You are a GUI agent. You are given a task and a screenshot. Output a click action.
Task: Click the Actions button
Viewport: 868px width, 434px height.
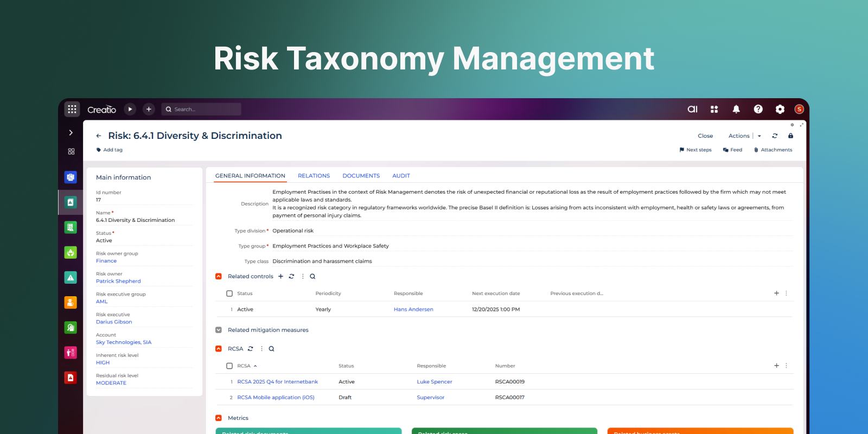click(x=739, y=136)
